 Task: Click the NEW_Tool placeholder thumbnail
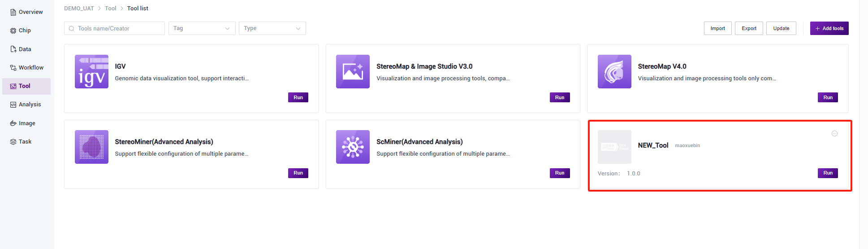pyautogui.click(x=614, y=147)
